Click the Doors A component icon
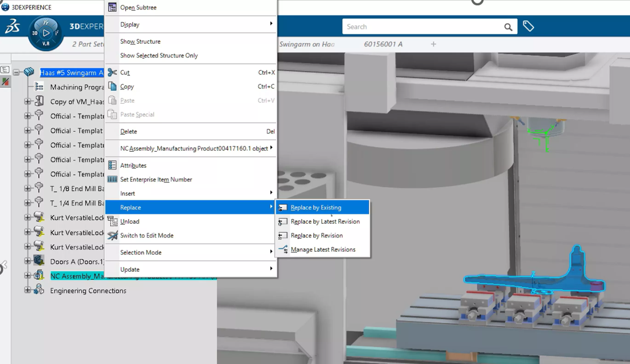The image size is (630, 364). pyautogui.click(x=39, y=261)
